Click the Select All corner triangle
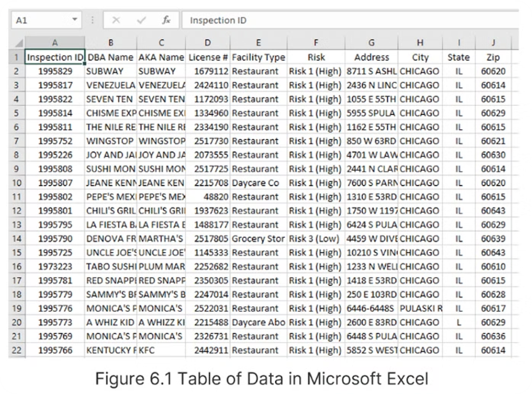532x394 pixels. pos(19,43)
